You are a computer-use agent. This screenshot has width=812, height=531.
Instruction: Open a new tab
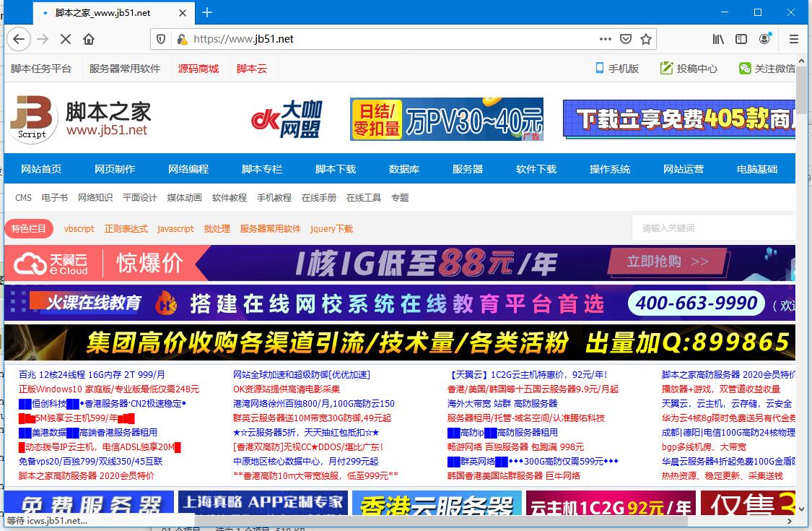pos(207,12)
